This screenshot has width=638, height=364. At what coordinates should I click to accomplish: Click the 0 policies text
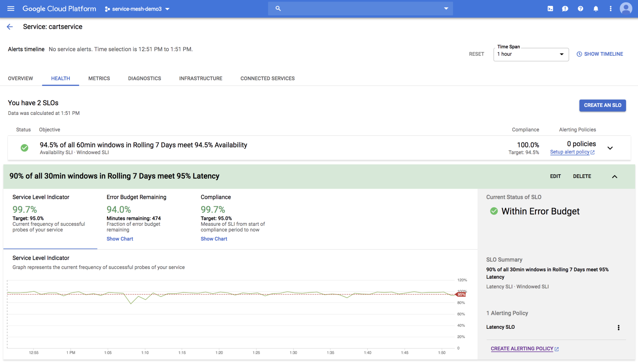pyautogui.click(x=581, y=144)
